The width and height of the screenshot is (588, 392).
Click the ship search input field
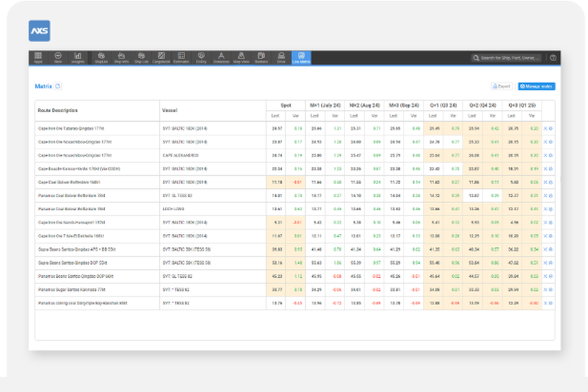coord(507,58)
